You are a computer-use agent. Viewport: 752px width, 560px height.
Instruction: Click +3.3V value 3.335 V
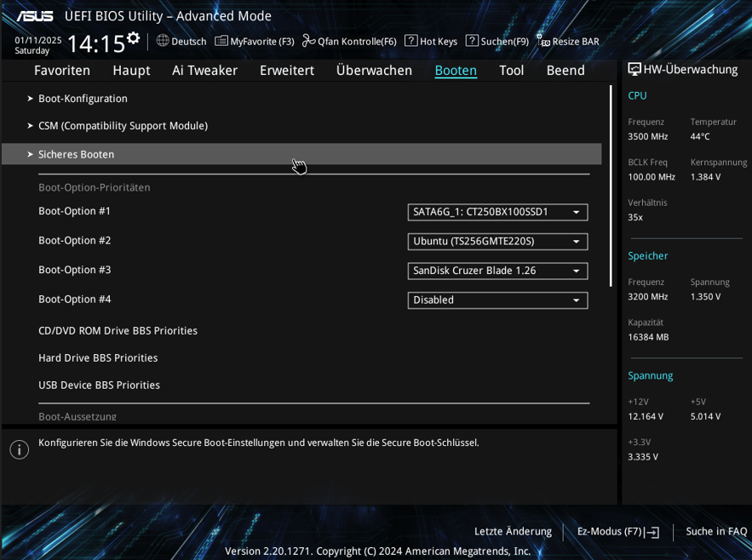click(643, 457)
